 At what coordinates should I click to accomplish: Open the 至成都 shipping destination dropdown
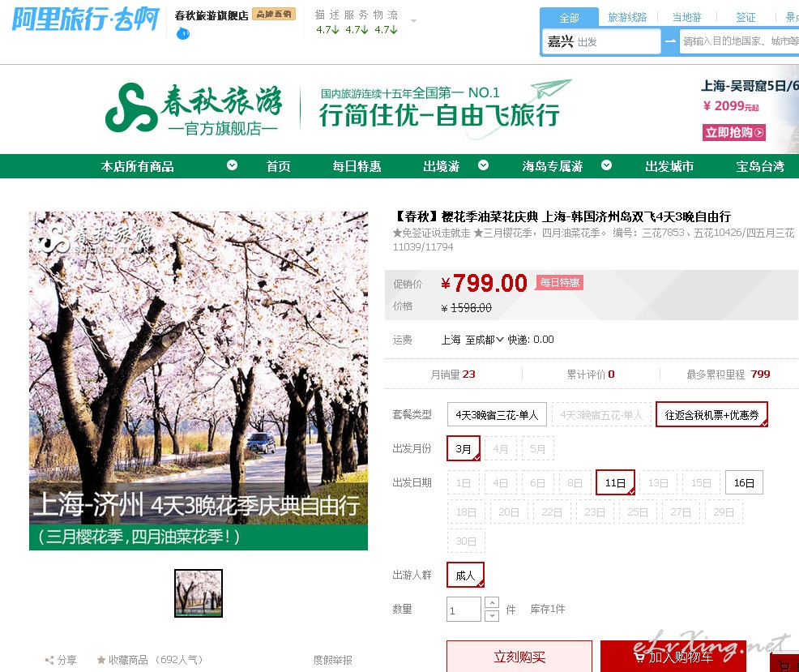[485, 340]
